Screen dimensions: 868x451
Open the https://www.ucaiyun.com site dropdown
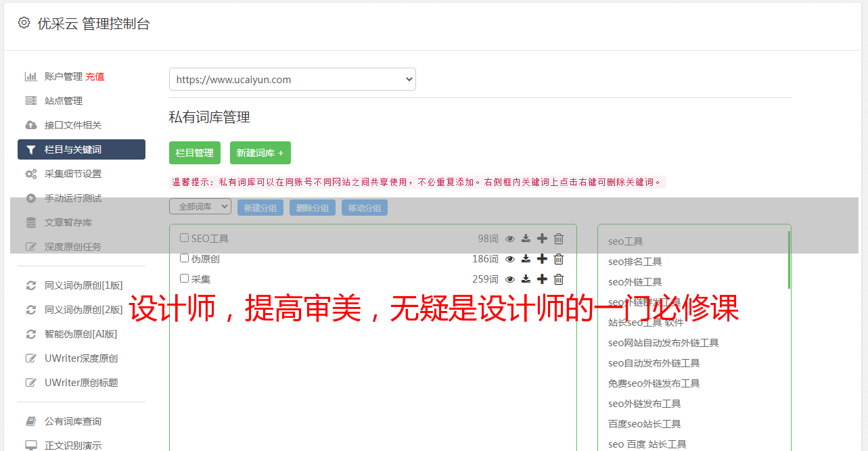292,79
